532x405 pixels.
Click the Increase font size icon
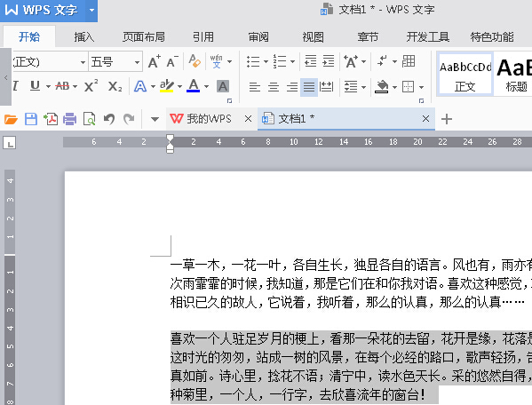(154, 62)
